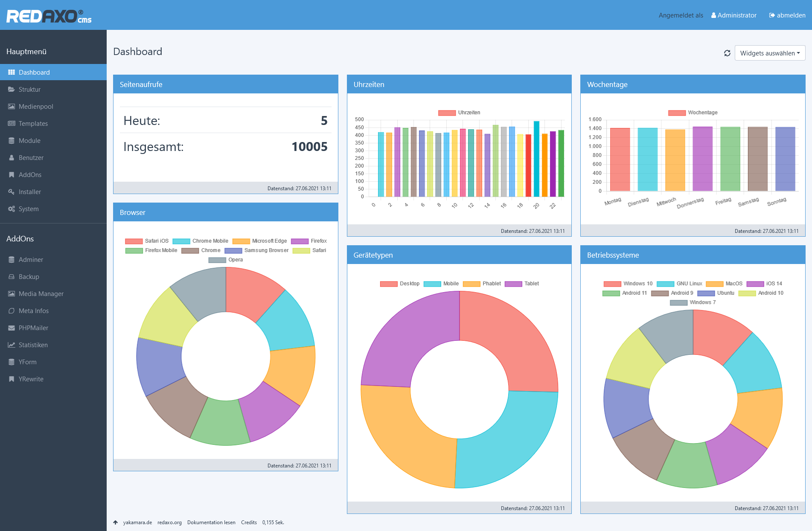Viewport: 812px width, 531px height.
Task: Toggle the Ubuntu legend entry
Action: [x=716, y=293]
